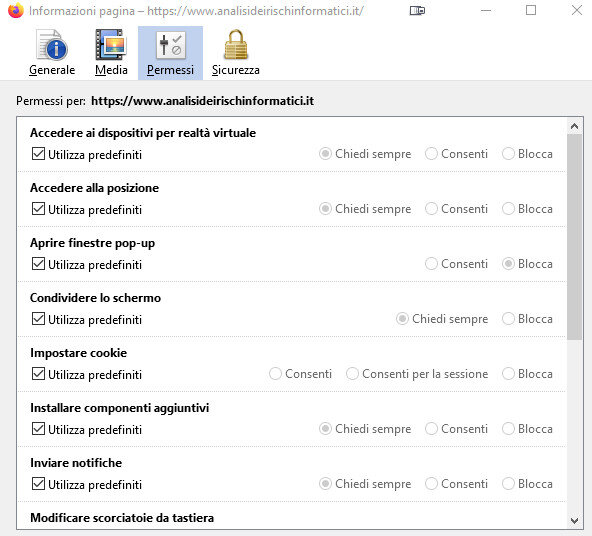Open the Sicurezza padlock icon
This screenshot has width=592, height=536.
click(x=236, y=53)
